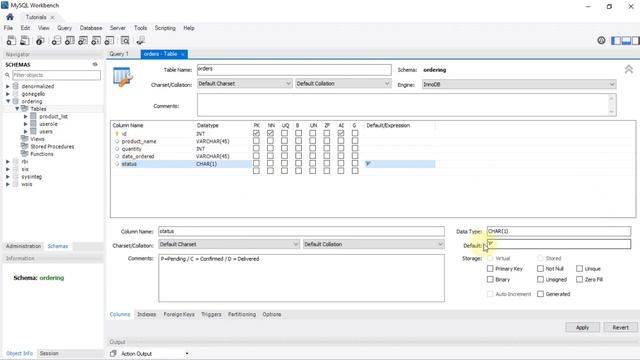Click the reconnect to DBMS toolbar icon
This screenshot has height=360, width=640.
point(141,40)
